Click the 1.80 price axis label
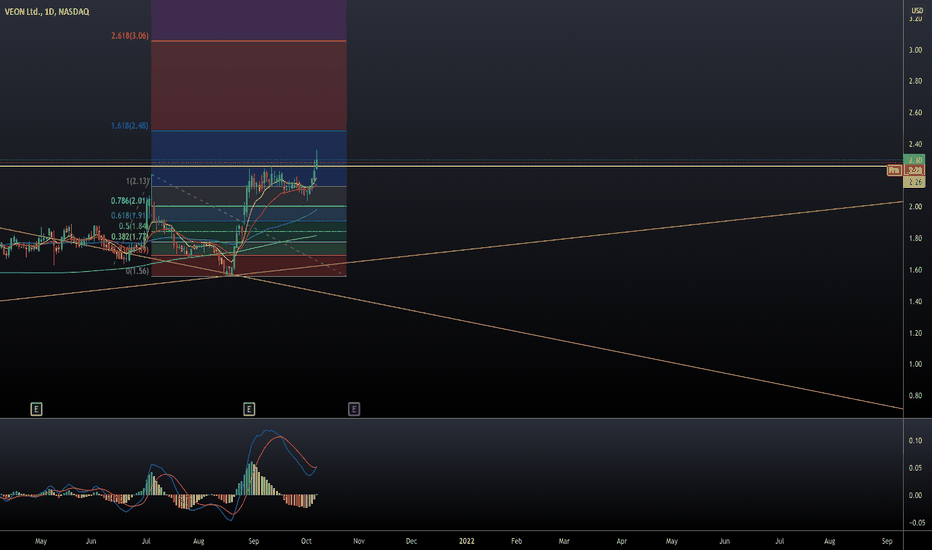 (915, 238)
